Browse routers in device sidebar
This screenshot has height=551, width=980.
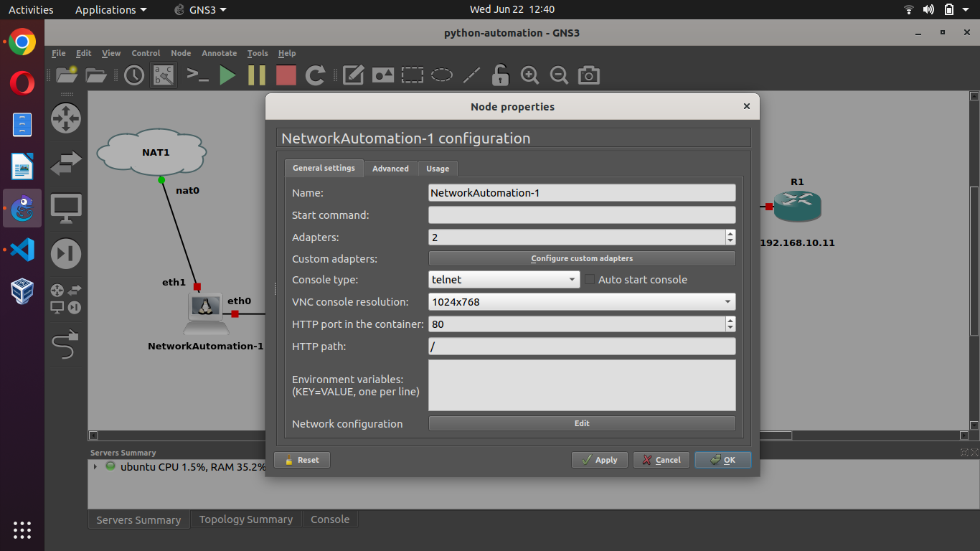click(66, 118)
